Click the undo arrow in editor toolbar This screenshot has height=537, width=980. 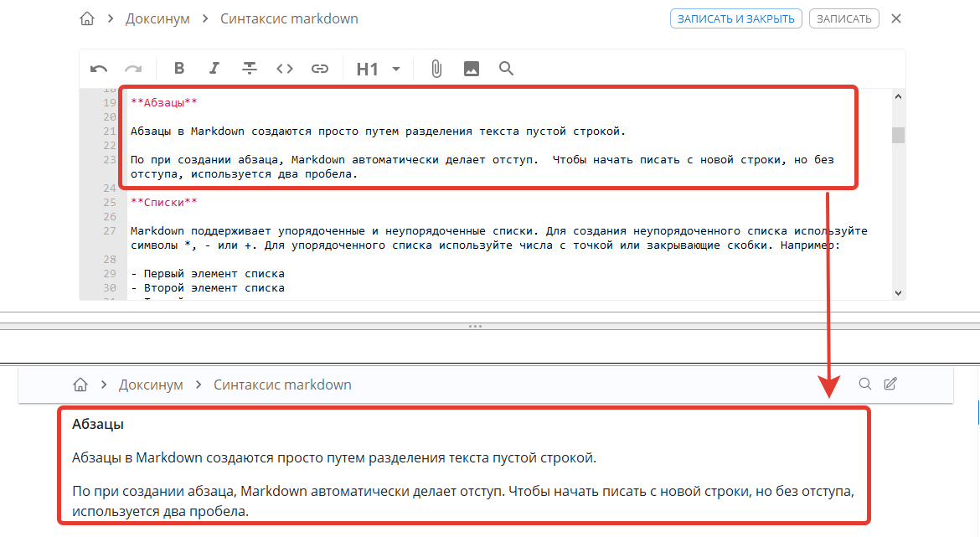click(99, 69)
